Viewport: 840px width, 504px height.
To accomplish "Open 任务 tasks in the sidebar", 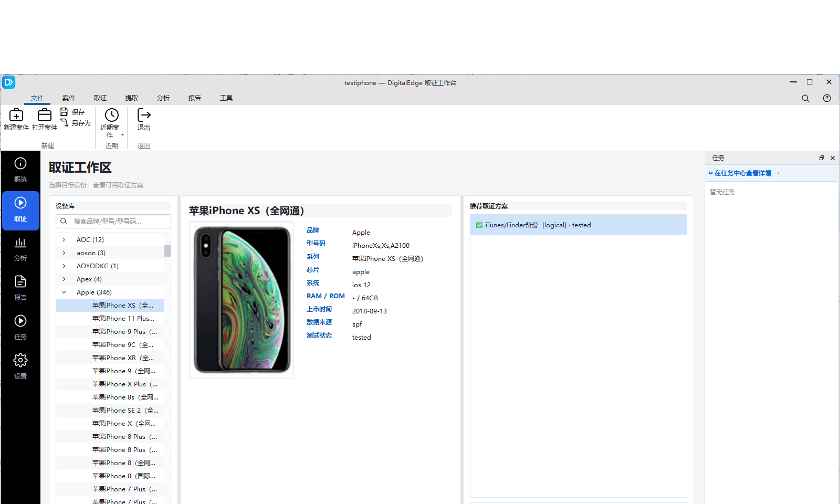I will pos(20,328).
